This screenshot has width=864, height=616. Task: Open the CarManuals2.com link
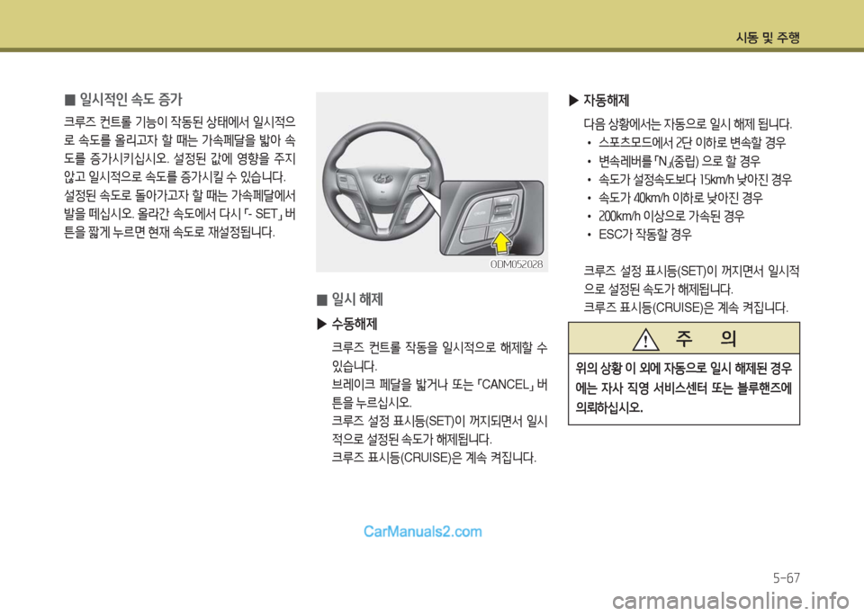[x=423, y=531]
